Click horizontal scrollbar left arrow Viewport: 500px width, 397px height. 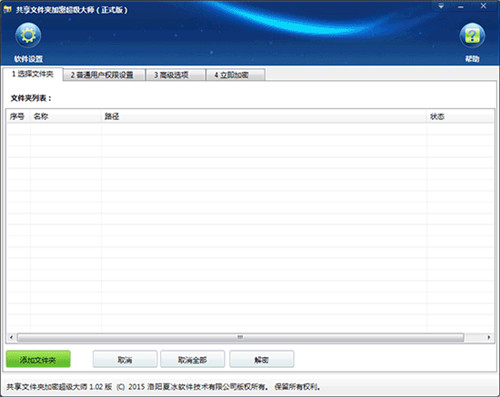(x=11, y=337)
